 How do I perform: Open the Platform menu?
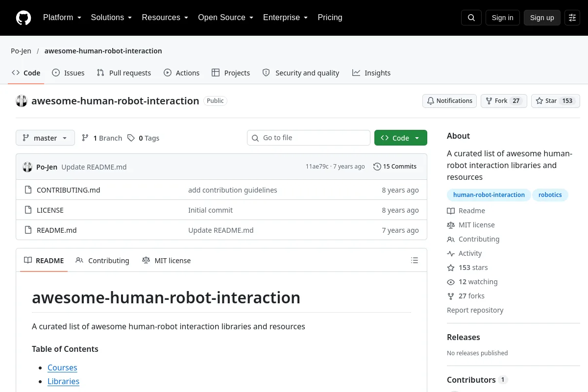(x=62, y=18)
